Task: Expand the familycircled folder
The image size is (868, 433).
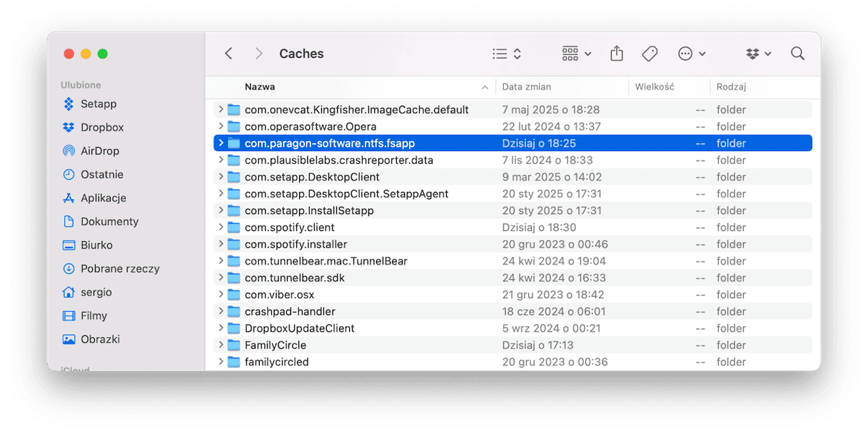Action: 221,362
